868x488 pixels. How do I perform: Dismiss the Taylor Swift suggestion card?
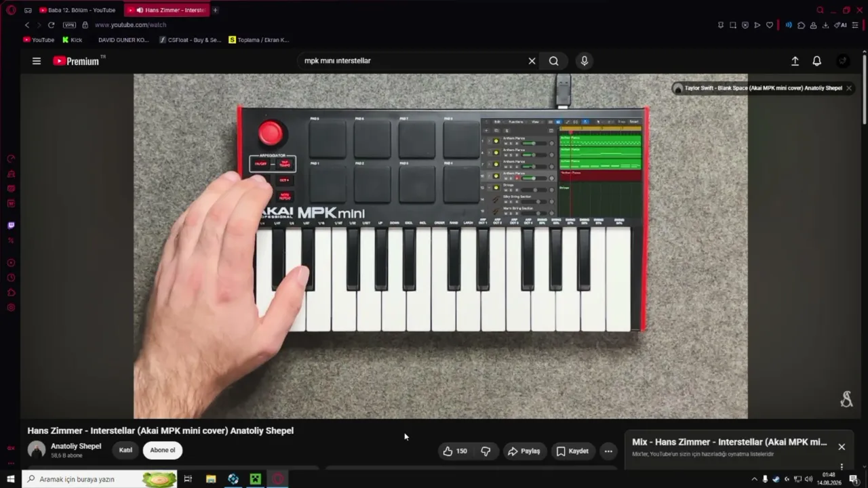click(848, 88)
